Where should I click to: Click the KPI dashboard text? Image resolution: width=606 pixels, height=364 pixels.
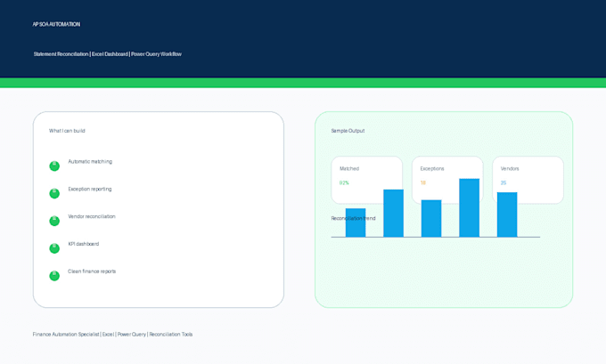(84, 244)
